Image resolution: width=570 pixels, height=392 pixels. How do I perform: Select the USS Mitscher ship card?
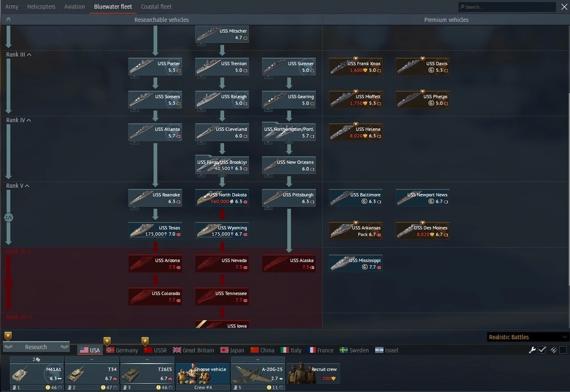click(x=222, y=34)
